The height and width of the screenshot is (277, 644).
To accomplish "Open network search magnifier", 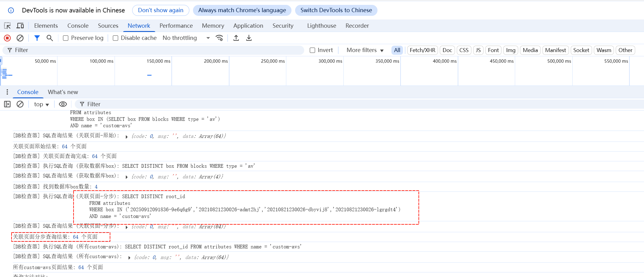I will pos(50,38).
